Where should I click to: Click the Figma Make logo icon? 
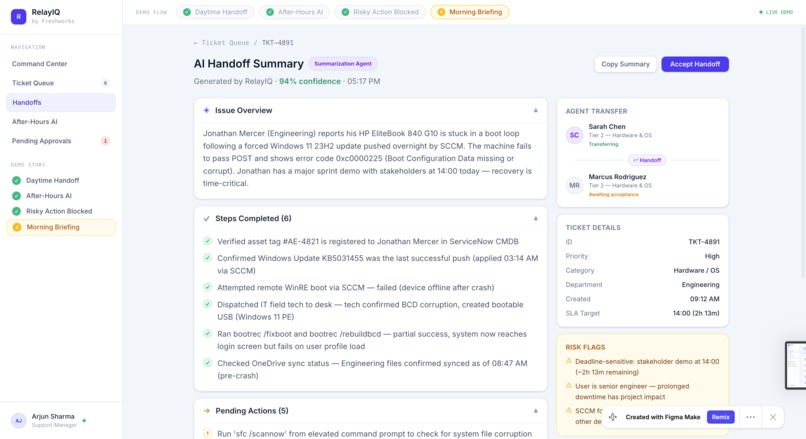(x=613, y=417)
